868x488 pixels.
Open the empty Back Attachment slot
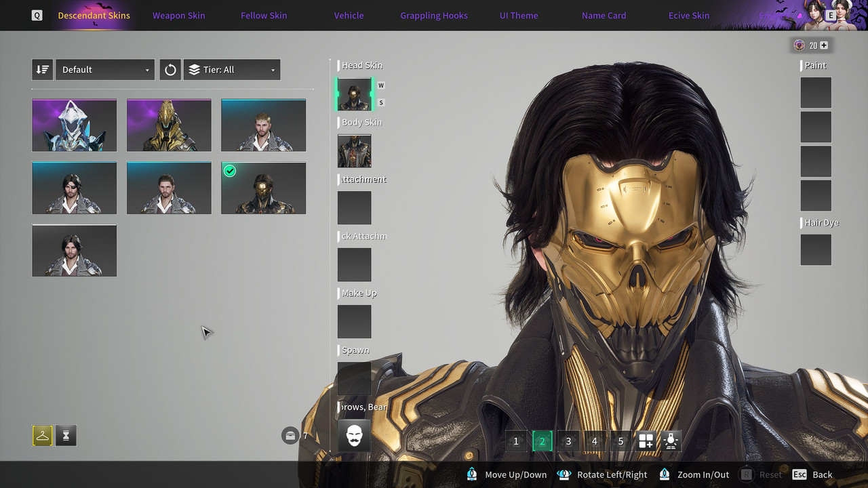(355, 265)
